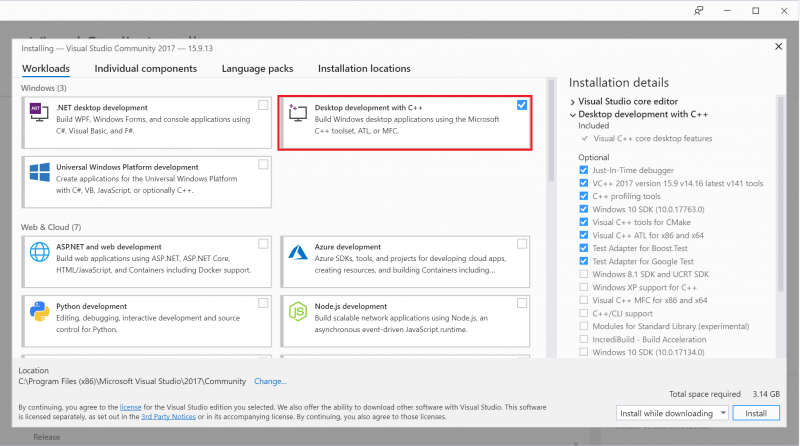Click Visual C++ core desktop features item
This screenshot has height=446, width=800.
pos(653,138)
